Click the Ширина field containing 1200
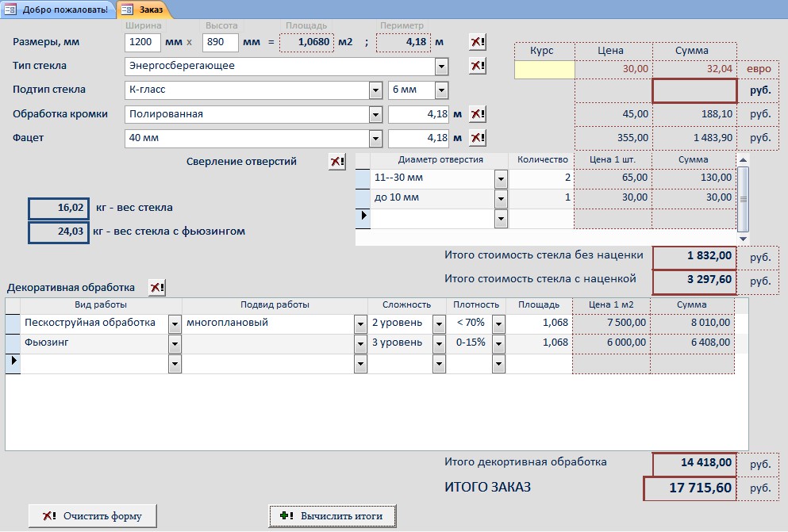788x532 pixels. [x=143, y=42]
